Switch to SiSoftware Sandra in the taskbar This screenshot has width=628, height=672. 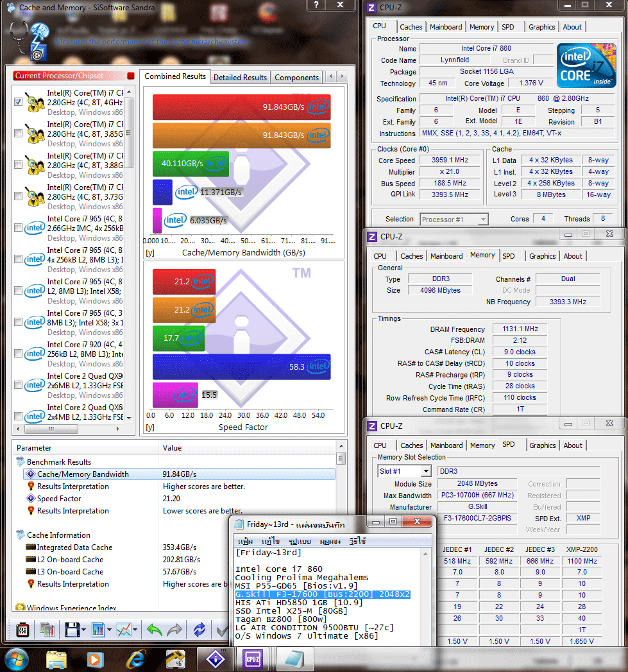click(x=215, y=659)
